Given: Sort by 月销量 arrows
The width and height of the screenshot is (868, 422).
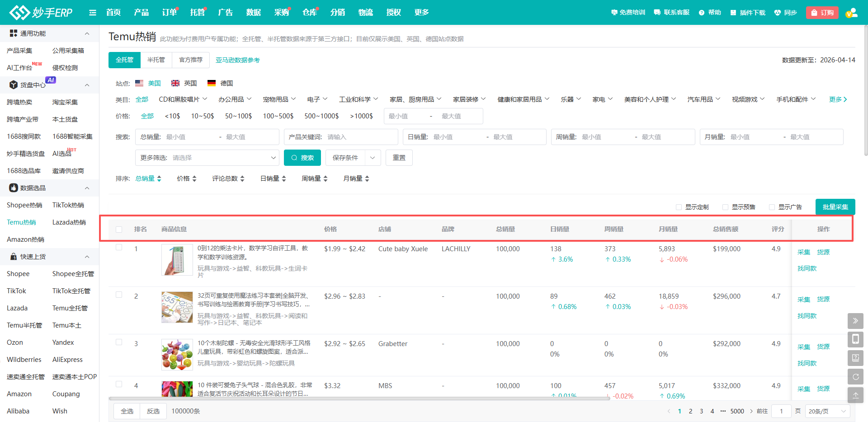Looking at the screenshot, I should tap(367, 179).
